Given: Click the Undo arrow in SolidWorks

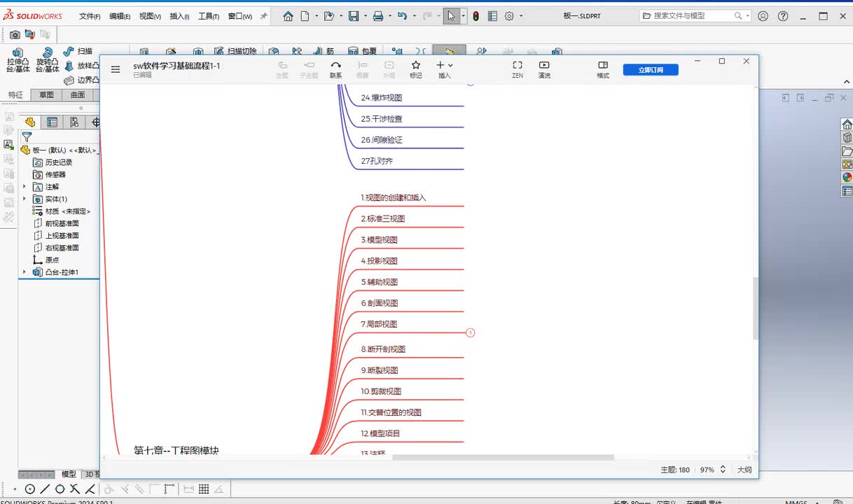Looking at the screenshot, I should pos(402,16).
